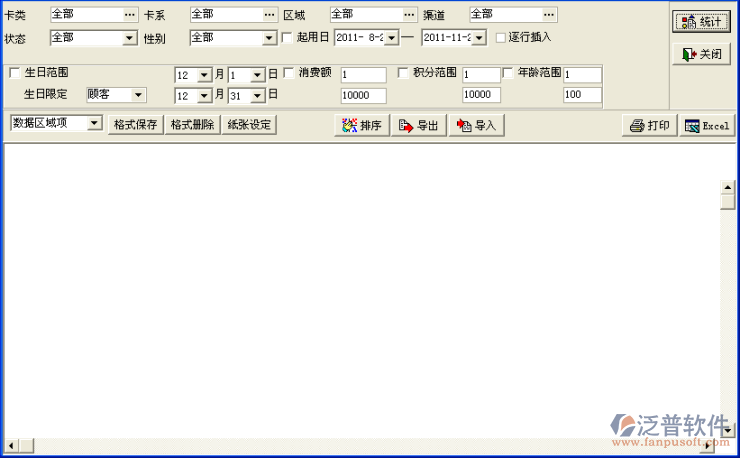The image size is (740, 458).
Task: Open 卡系 selection ellipsis button
Action: (269, 15)
